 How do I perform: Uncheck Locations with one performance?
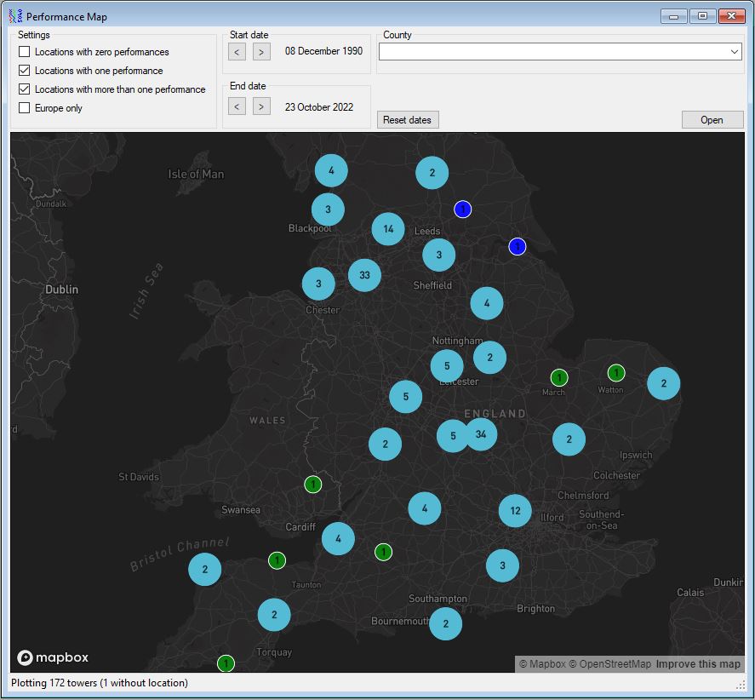25,71
